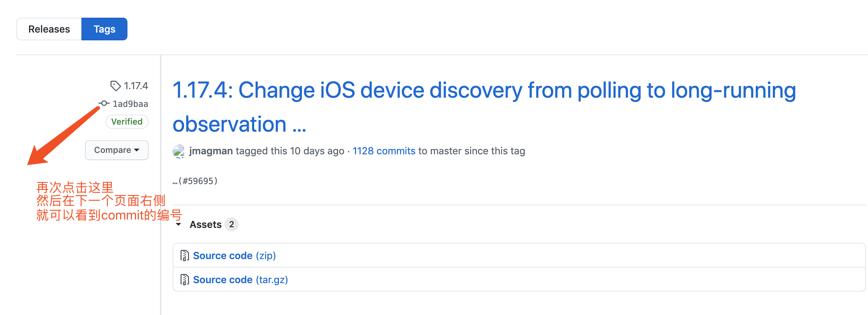The height and width of the screenshot is (315, 868).
Task: Download Source code (tar.gz)
Action: coord(240,280)
